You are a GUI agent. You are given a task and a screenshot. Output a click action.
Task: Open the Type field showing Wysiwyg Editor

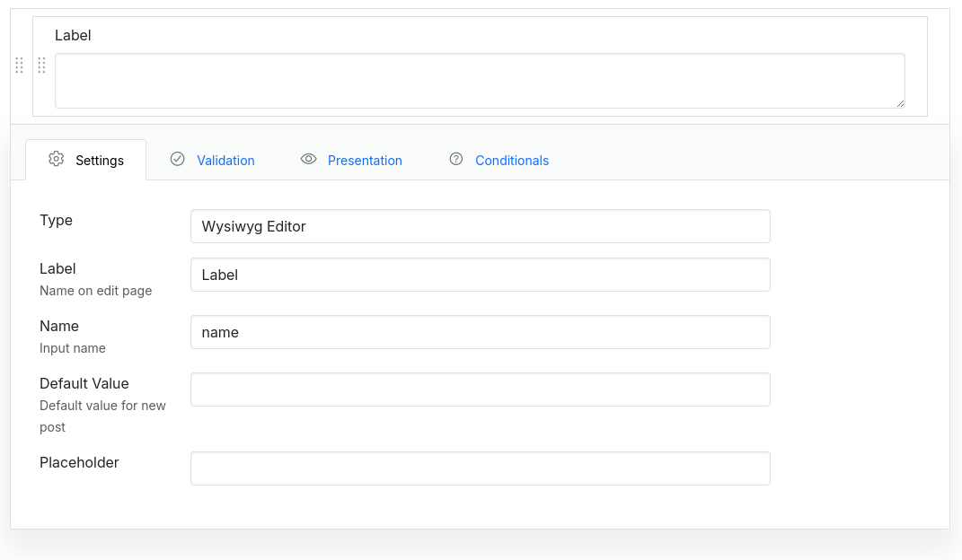click(480, 226)
